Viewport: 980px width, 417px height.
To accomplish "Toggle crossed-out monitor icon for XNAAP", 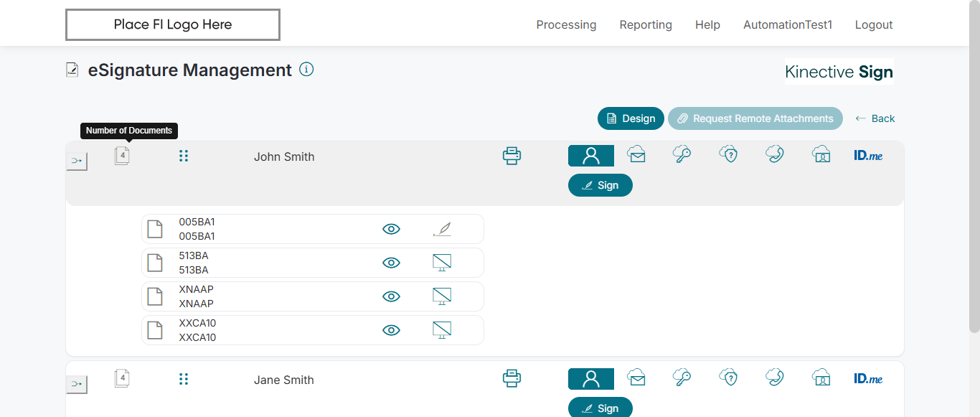I will [x=442, y=296].
